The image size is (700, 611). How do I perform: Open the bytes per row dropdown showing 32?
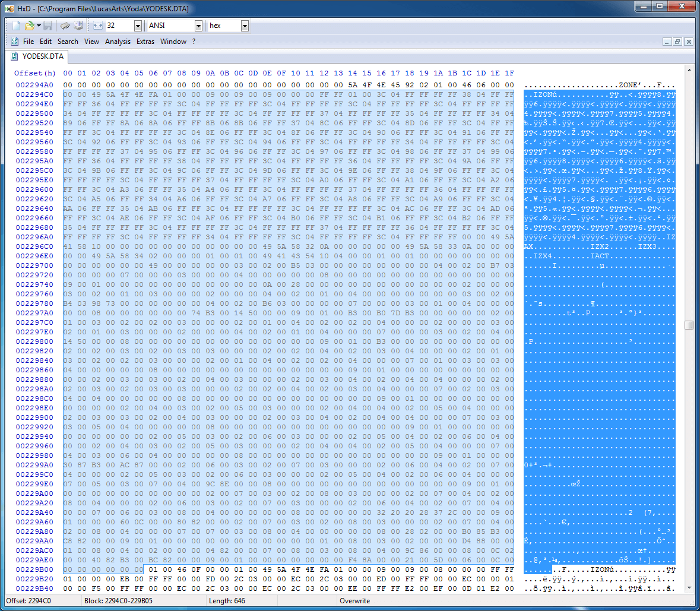pos(138,26)
